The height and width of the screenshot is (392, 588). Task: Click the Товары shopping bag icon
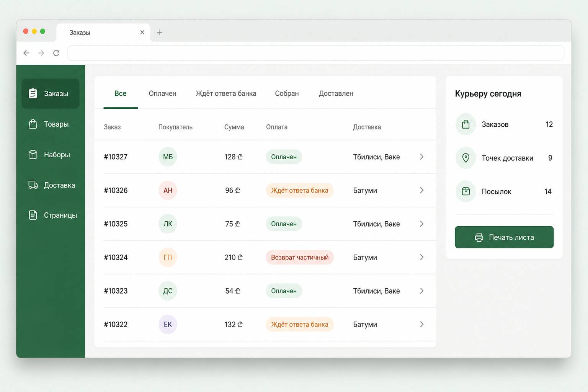tap(33, 124)
